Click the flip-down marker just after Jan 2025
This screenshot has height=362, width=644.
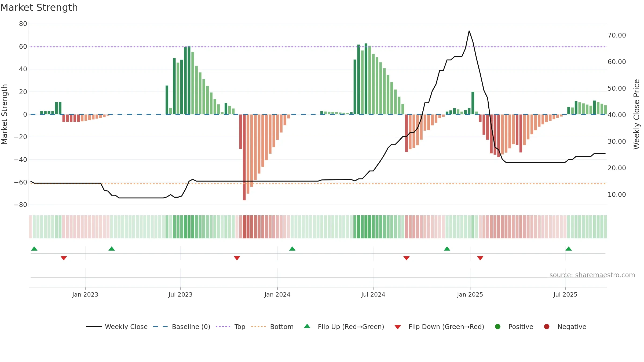[x=480, y=258]
